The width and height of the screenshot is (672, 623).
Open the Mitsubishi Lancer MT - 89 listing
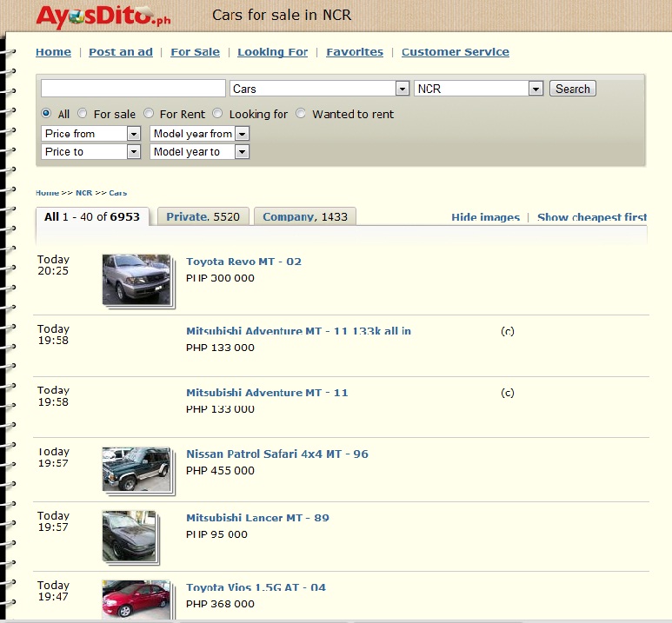[x=257, y=518]
